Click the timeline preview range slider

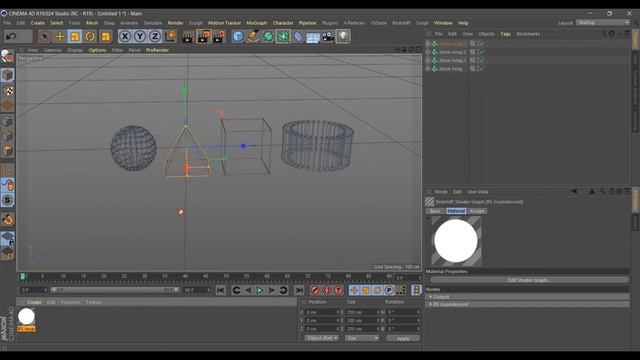click(115, 290)
